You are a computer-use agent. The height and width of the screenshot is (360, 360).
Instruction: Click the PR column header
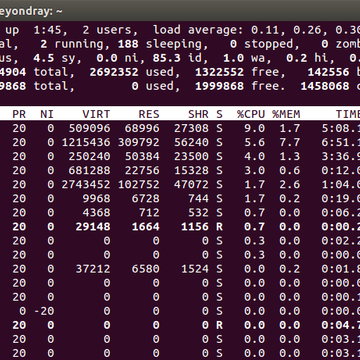click(x=19, y=114)
